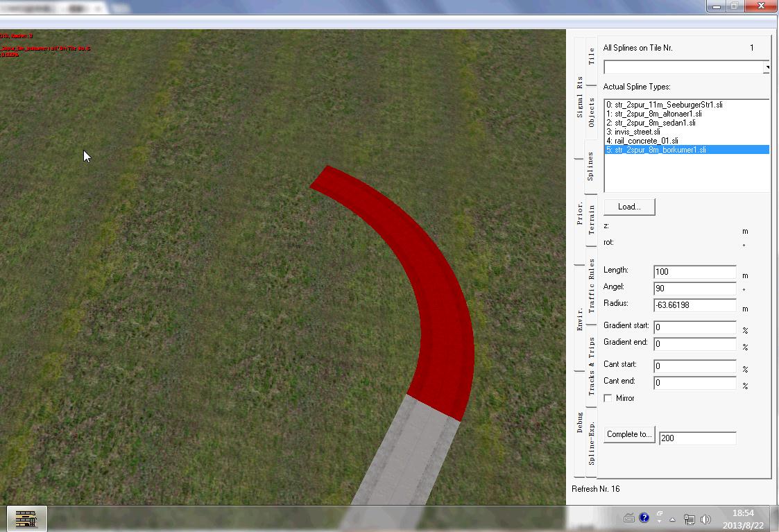Switch to the Traffic Rules tab
The image size is (779, 532).
592,285
